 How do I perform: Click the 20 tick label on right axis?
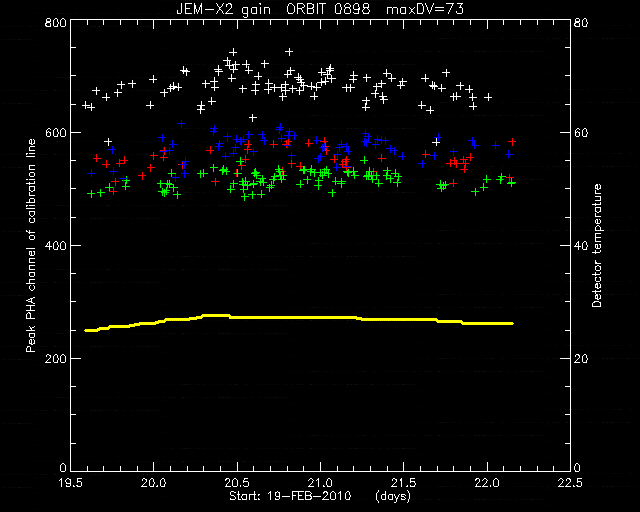581,358
